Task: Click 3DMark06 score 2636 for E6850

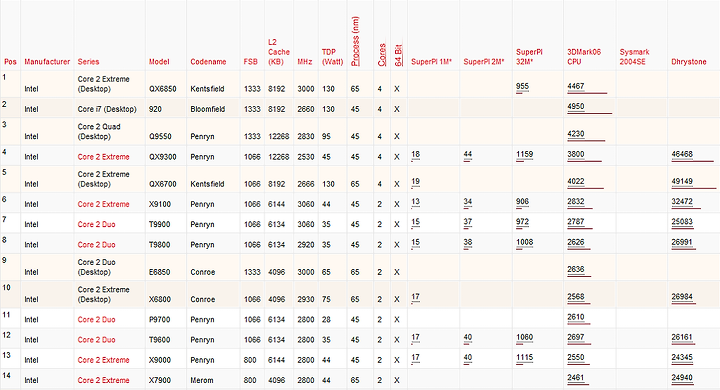Action: pos(575,269)
